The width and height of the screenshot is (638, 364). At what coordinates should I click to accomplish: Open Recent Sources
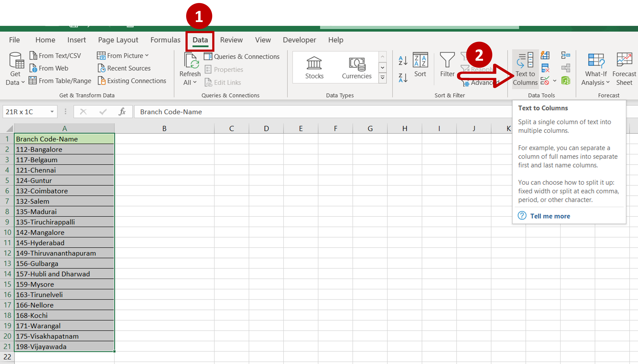click(124, 68)
